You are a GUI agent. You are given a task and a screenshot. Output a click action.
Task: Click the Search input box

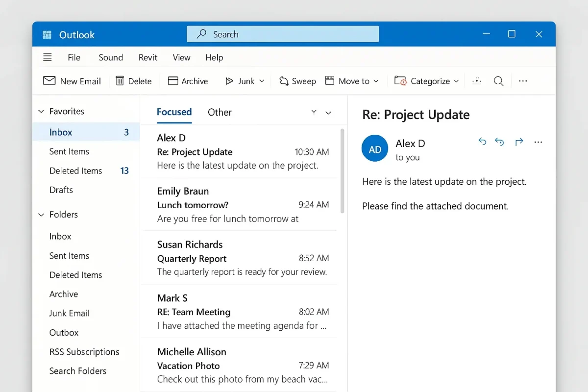click(x=283, y=34)
